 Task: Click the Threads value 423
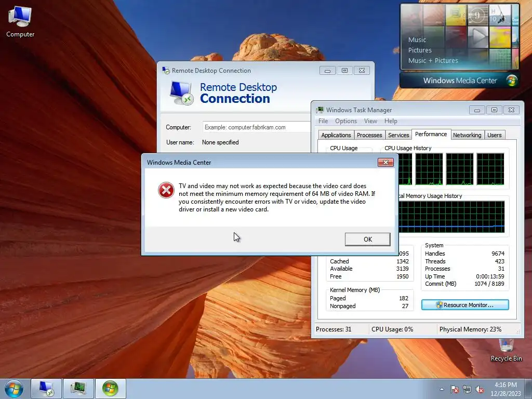pos(499,261)
